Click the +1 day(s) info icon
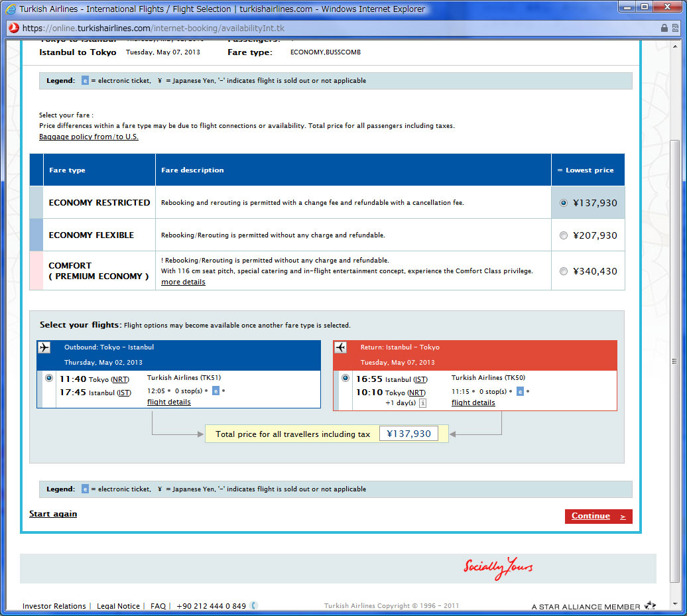687x616 pixels. (422, 403)
